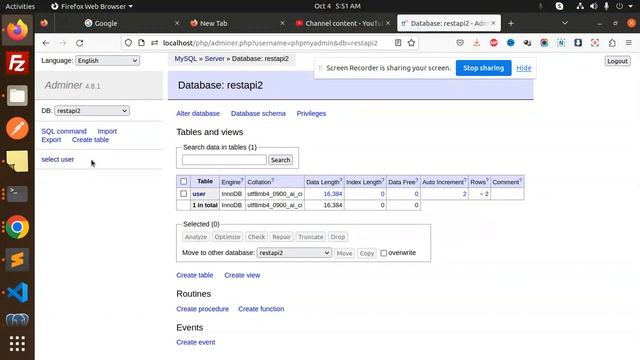Launch Google Chrome from the dock
Image resolution: width=640 pixels, height=360 pixels.
tap(17, 227)
